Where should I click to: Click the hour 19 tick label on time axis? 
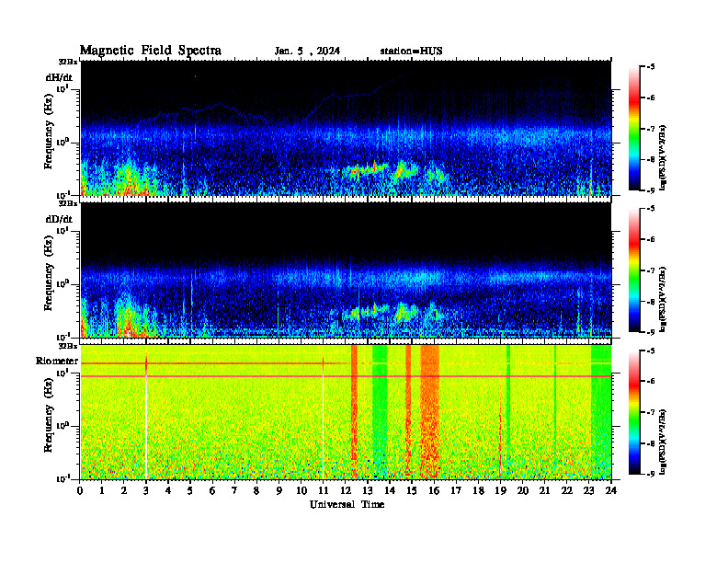500,491
